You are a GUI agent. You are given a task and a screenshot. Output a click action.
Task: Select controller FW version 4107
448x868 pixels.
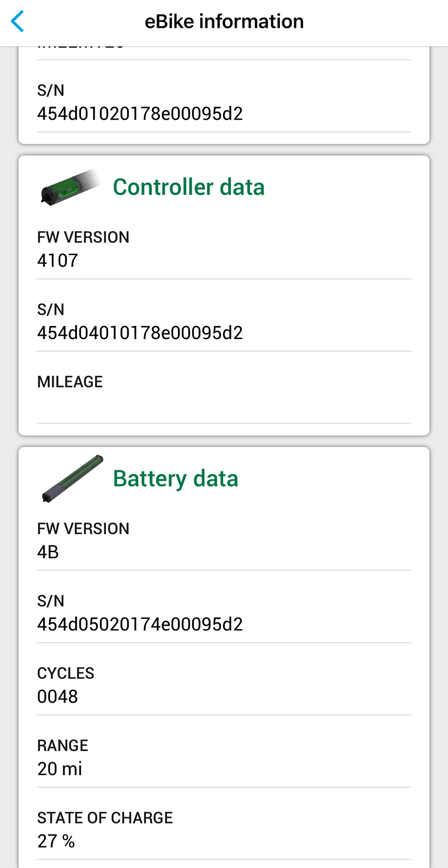[58, 261]
